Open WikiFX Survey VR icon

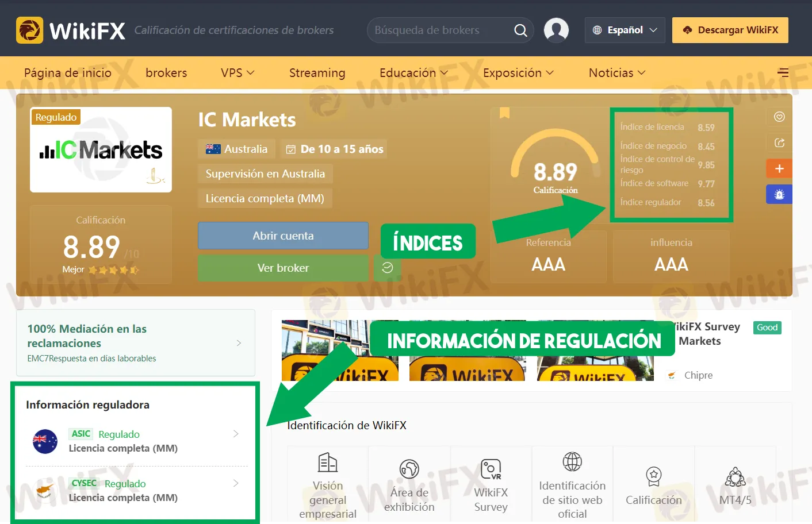[491, 469]
